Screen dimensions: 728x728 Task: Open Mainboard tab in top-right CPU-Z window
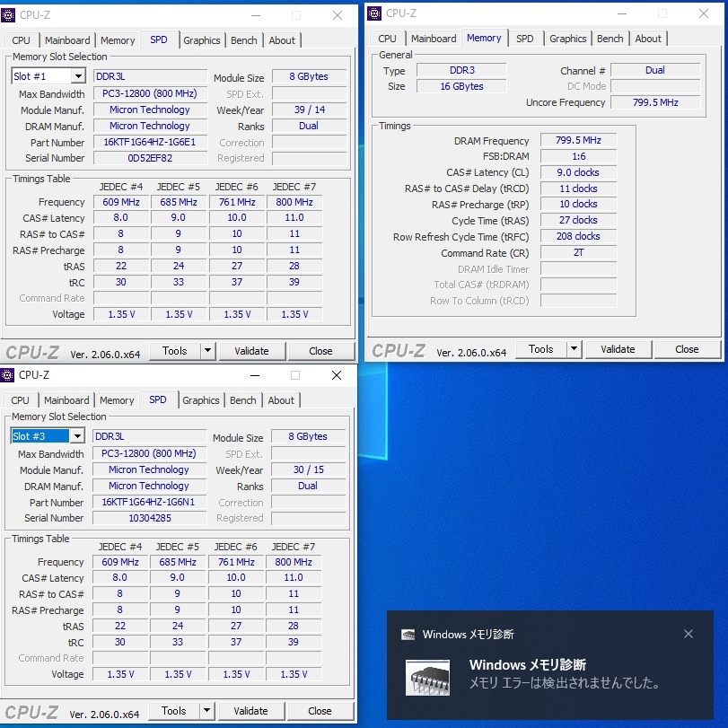[434, 39]
